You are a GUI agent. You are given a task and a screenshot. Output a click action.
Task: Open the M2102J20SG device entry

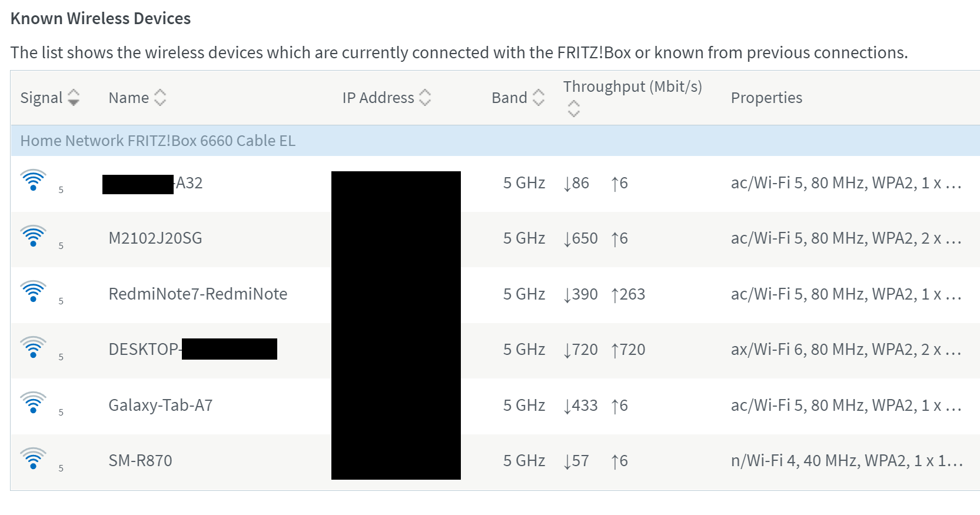pos(155,238)
